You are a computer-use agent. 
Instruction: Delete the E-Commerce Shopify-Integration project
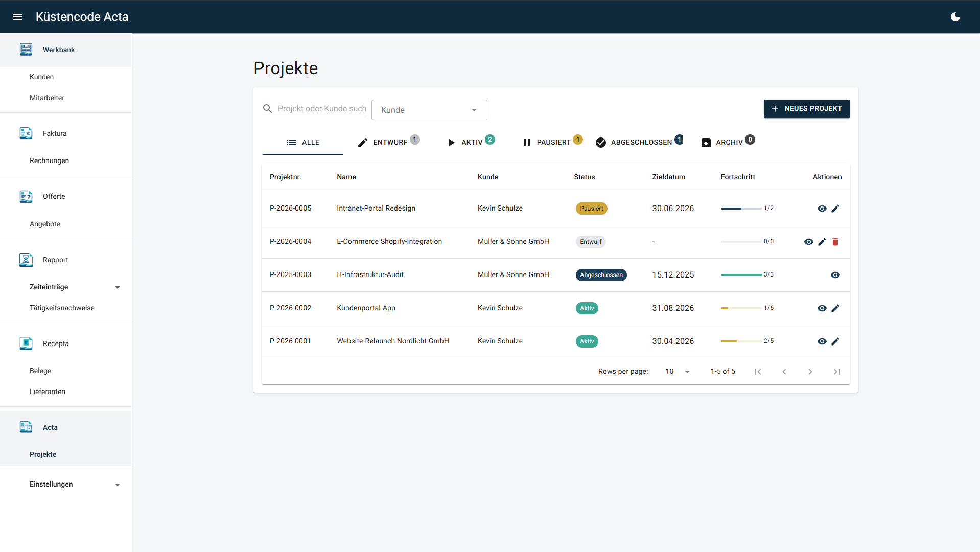[x=835, y=242]
